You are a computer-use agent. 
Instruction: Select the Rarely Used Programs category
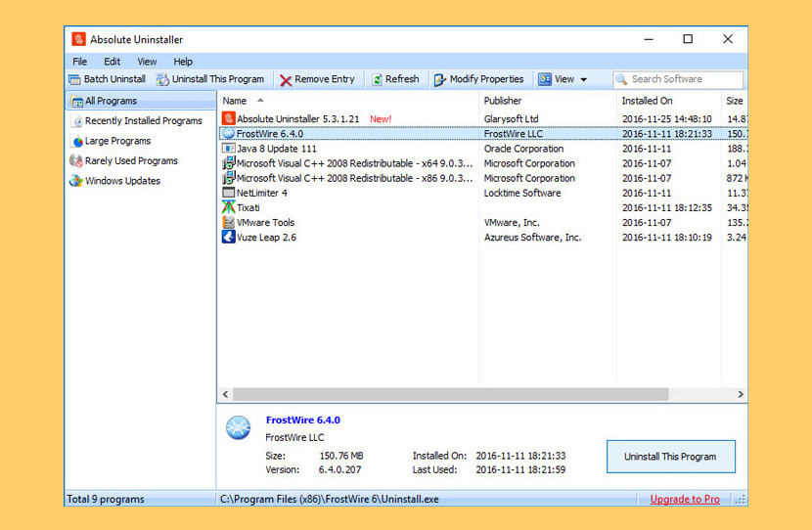pos(131,161)
